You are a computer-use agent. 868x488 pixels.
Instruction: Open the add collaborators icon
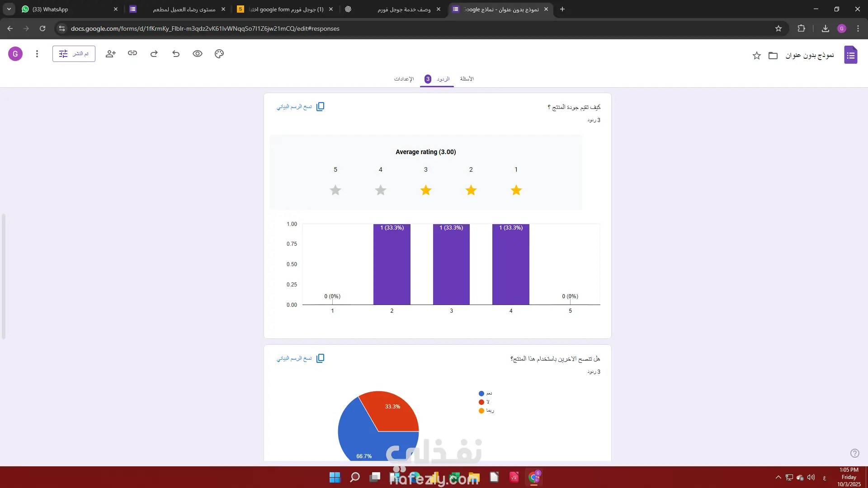click(111, 54)
